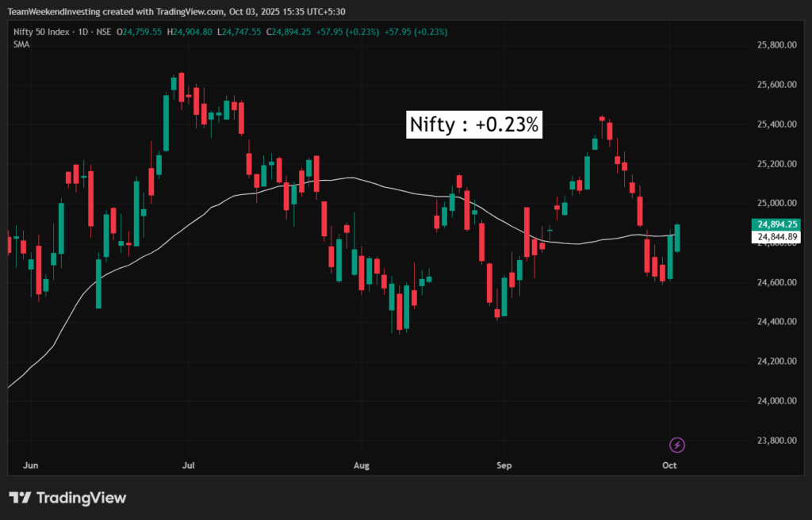Viewport: 812px width, 520px height.
Task: Click the Oct label on time axis
Action: [x=669, y=465]
